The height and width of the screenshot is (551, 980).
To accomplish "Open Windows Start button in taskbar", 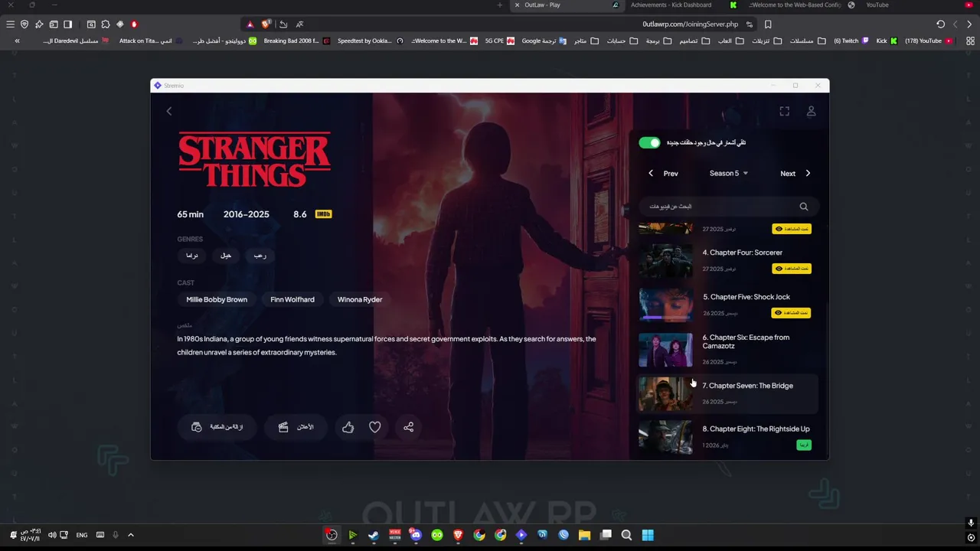I will pyautogui.click(x=648, y=535).
